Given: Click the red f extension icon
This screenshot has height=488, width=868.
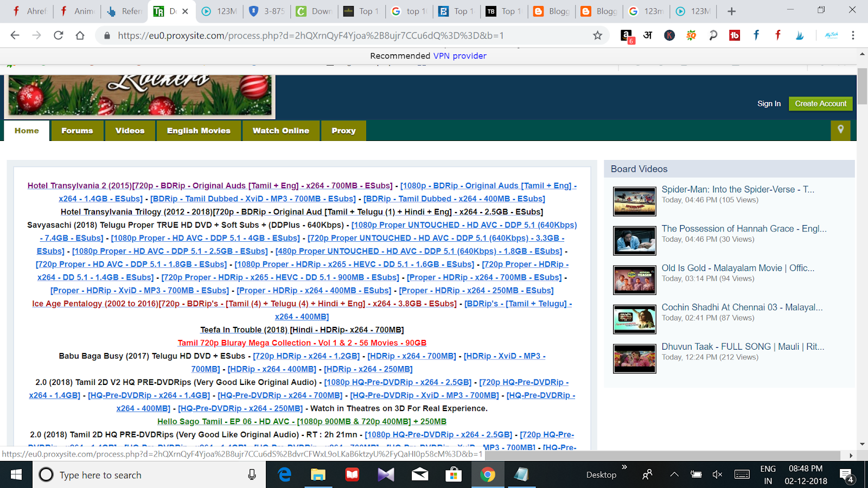Looking at the screenshot, I should click(x=778, y=35).
